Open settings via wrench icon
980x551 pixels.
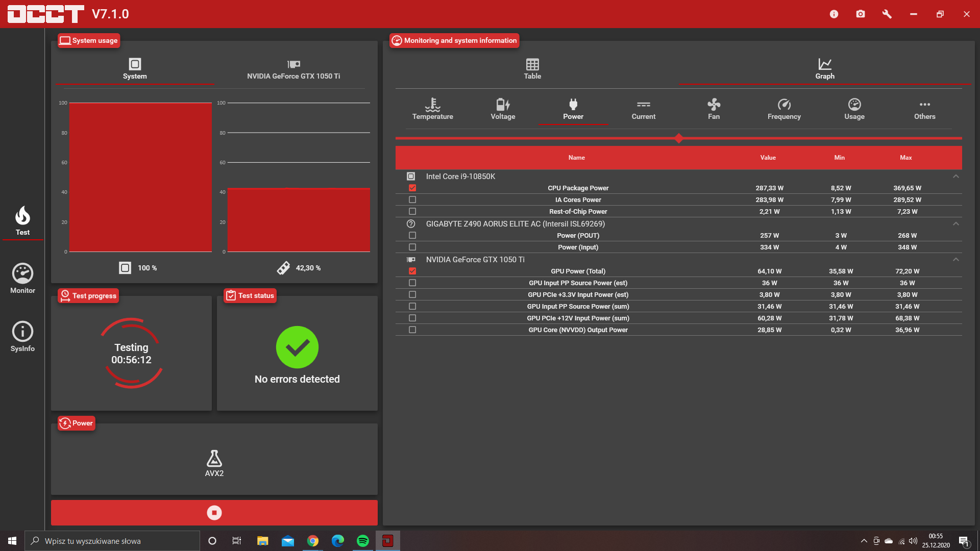(x=887, y=14)
